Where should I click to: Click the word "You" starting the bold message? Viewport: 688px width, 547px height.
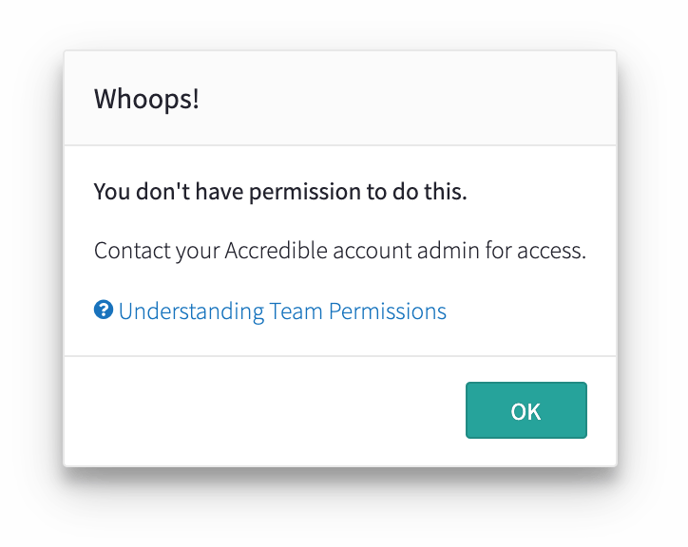110,191
